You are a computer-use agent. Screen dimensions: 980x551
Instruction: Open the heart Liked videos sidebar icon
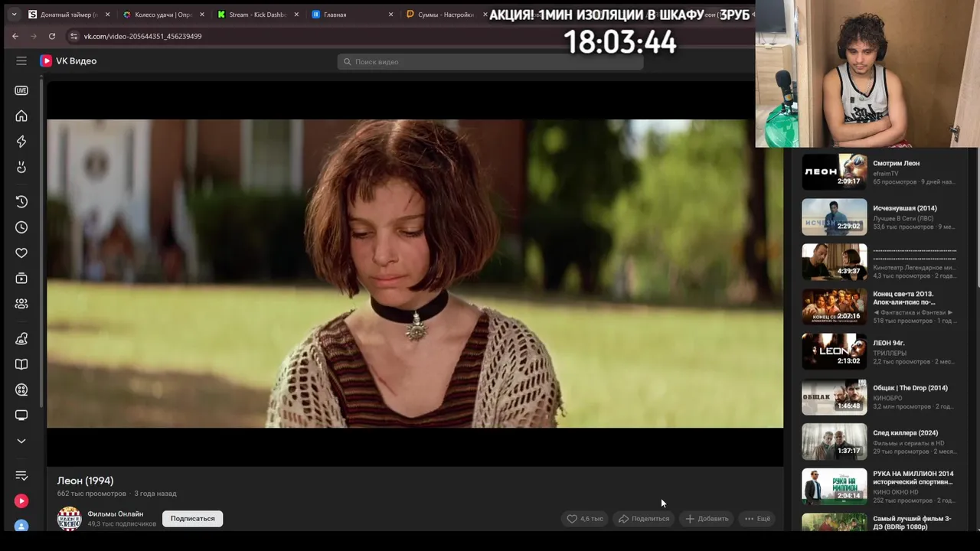(x=21, y=253)
